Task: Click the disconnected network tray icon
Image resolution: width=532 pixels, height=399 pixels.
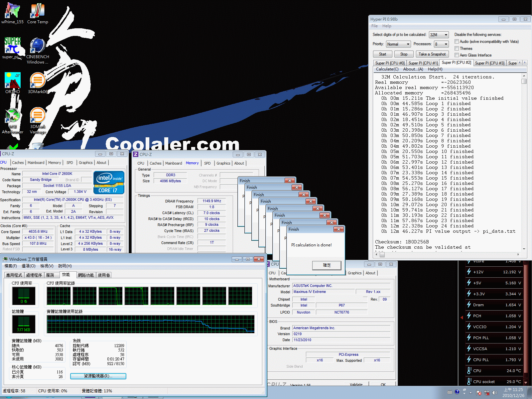Action: tap(487, 393)
